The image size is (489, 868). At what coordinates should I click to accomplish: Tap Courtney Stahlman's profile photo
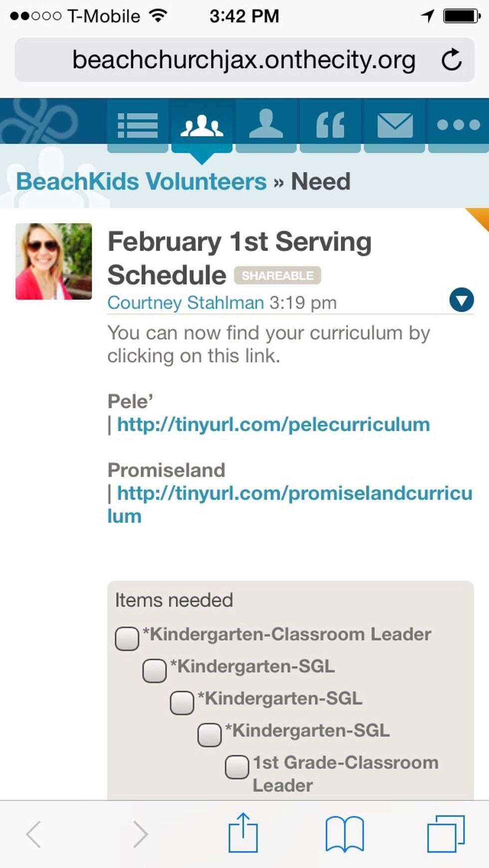click(x=54, y=261)
